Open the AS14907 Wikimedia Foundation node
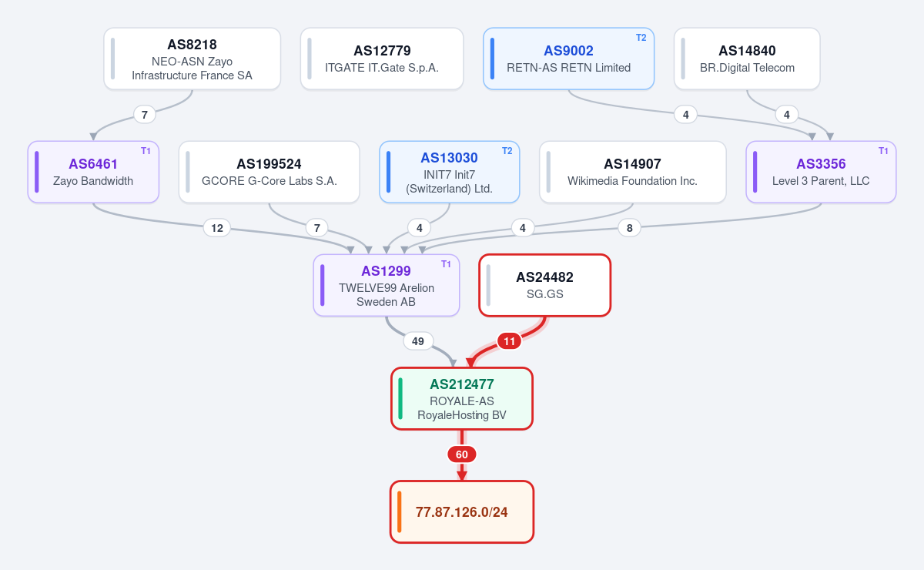 tap(633, 173)
